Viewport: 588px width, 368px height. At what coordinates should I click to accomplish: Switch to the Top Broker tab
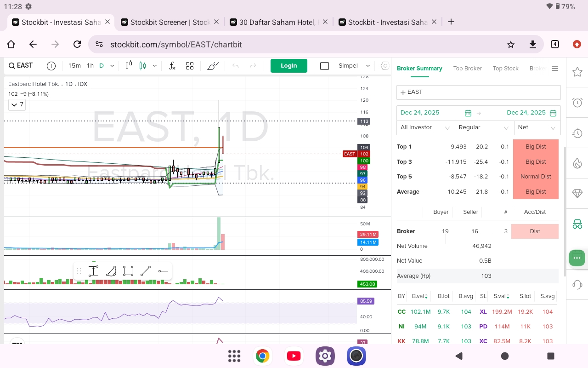[x=467, y=69]
